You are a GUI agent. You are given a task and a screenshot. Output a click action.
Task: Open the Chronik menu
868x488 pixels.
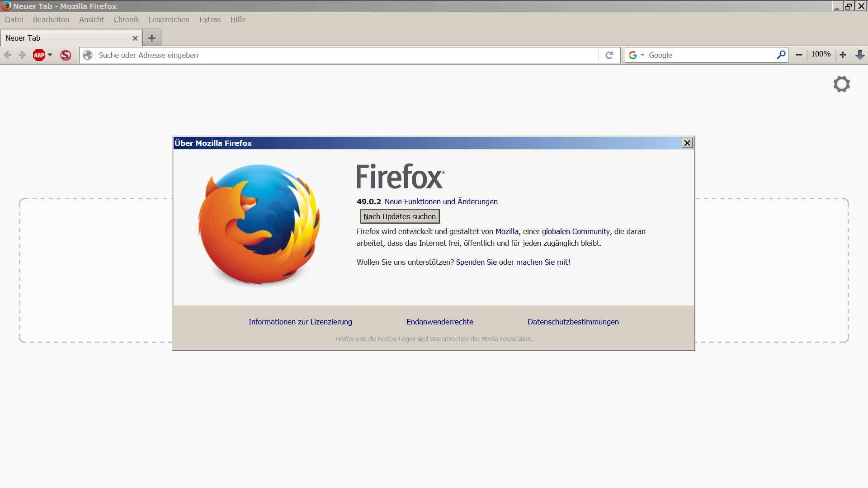click(126, 19)
